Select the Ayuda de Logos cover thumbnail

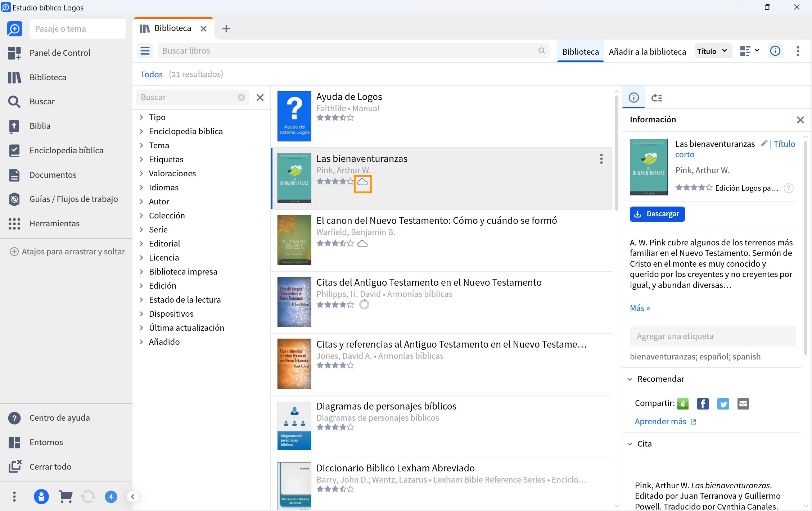294,116
